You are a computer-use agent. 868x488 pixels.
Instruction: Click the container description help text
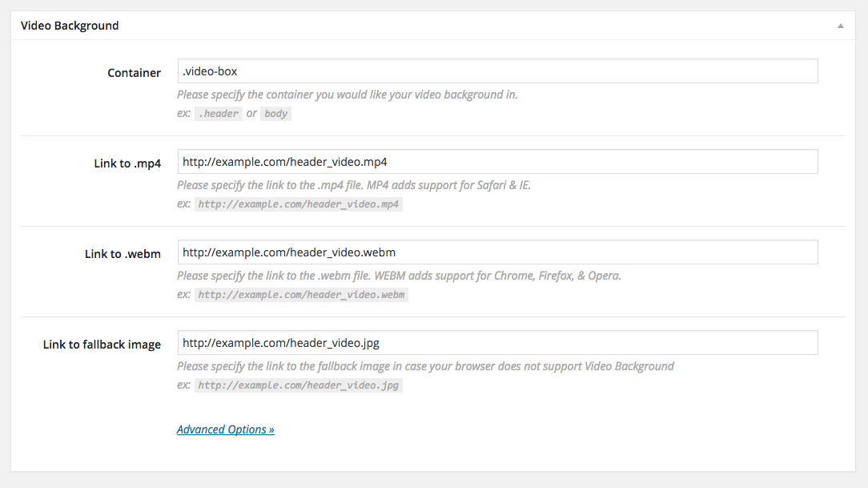click(x=348, y=95)
